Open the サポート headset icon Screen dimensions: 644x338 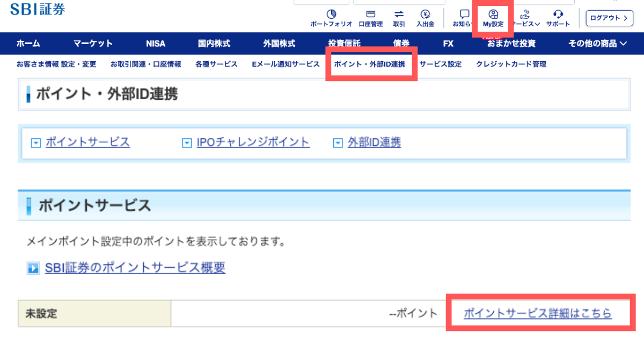coord(558,14)
